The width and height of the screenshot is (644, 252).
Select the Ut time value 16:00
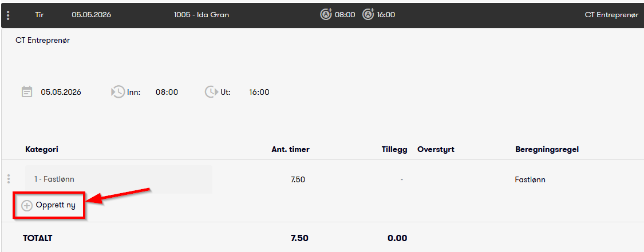[x=259, y=92]
